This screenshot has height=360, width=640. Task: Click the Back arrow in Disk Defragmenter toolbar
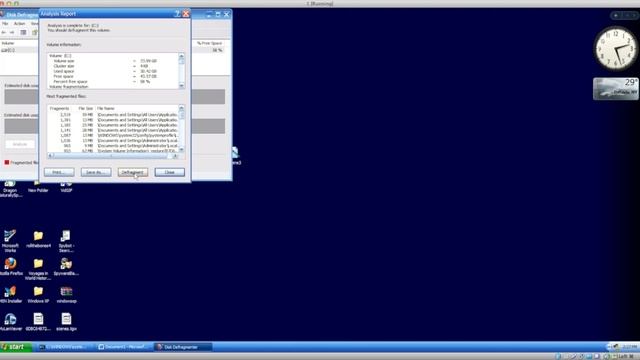point(4,32)
